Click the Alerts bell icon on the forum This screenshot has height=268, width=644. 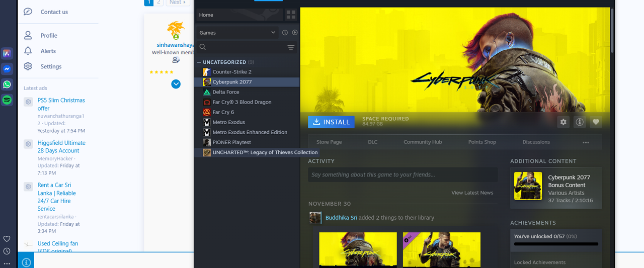28,51
